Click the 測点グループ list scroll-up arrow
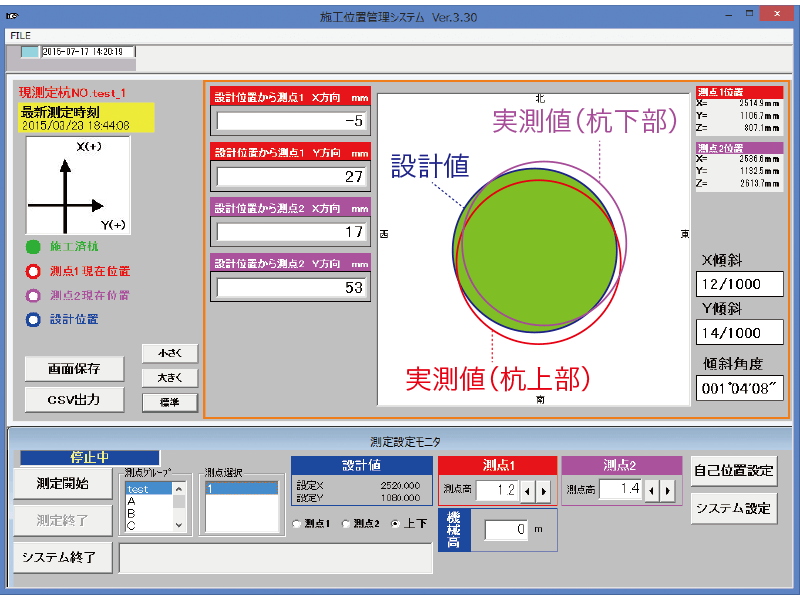800x600 pixels. 179,489
